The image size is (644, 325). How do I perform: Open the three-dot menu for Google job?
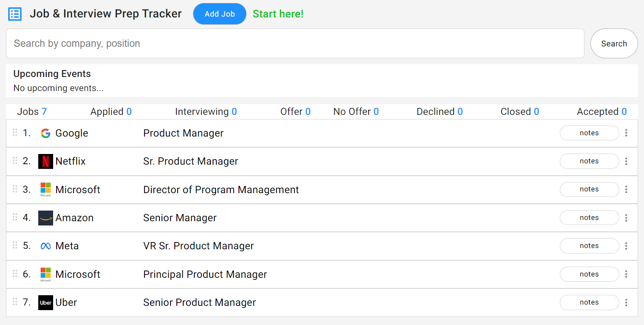[626, 133]
